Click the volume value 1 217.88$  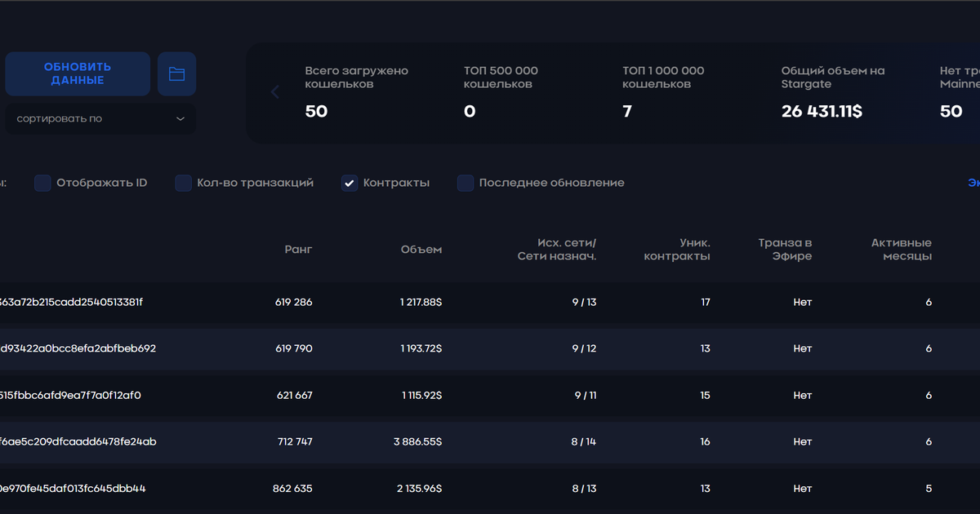(x=421, y=303)
